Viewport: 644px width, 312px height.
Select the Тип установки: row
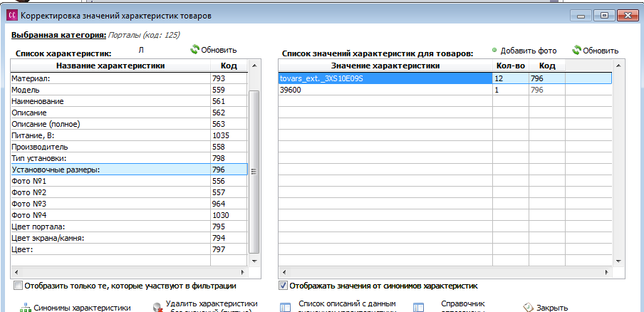(129, 158)
